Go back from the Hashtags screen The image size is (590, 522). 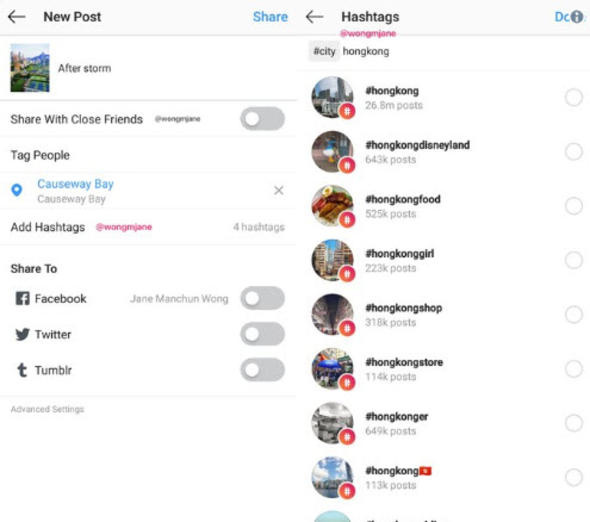click(x=315, y=17)
